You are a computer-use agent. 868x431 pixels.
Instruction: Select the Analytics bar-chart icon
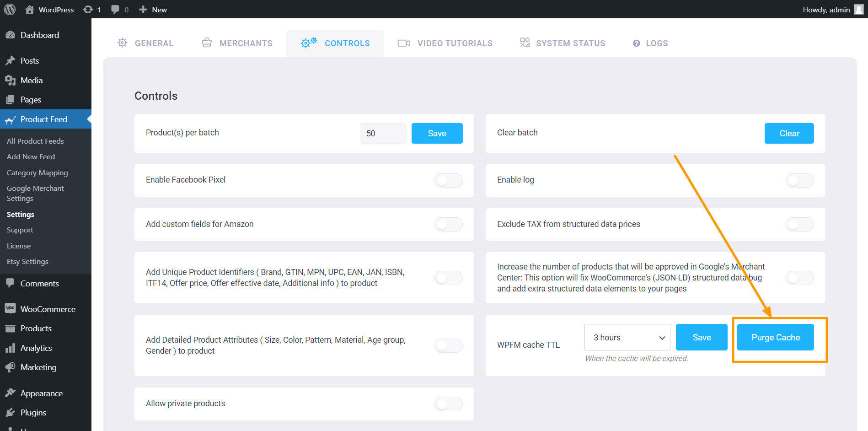(11, 348)
